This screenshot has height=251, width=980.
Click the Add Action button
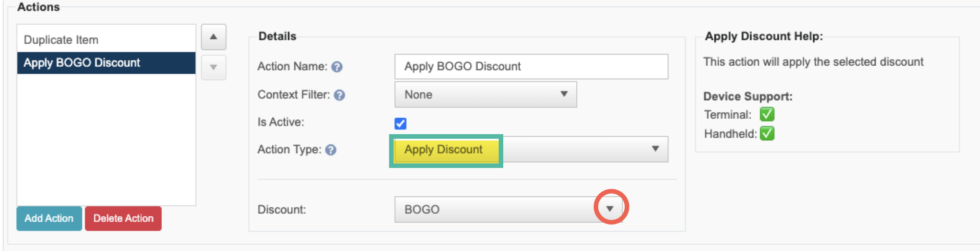point(49,218)
